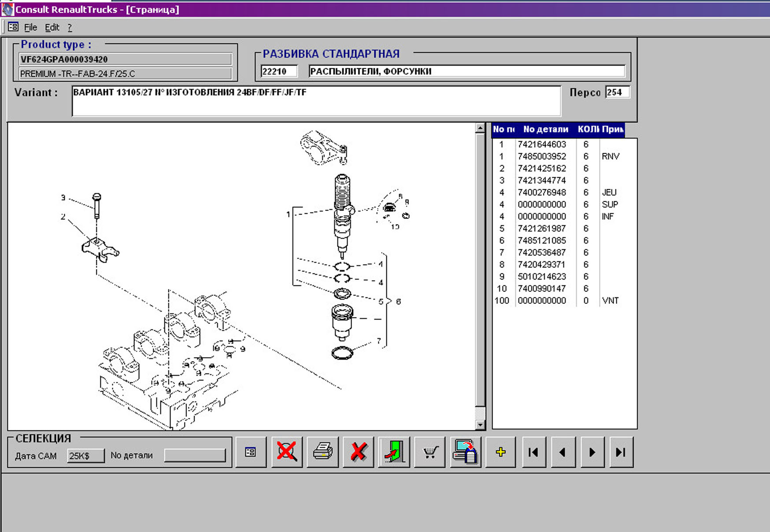Click the yellow plus add button
Screen dimensions: 770x532
pyautogui.click(x=500, y=452)
